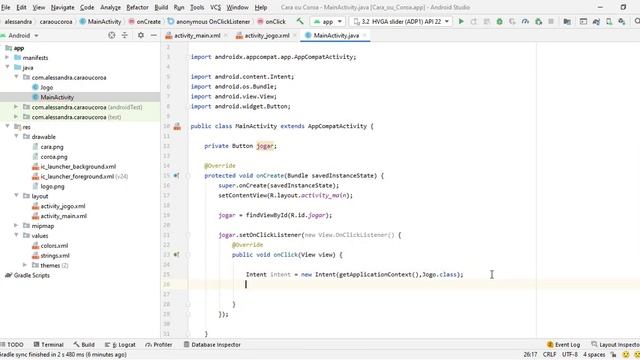Click the Stop square icon in toolbar
This screenshot has width=640, height=360.
[x=551, y=21]
